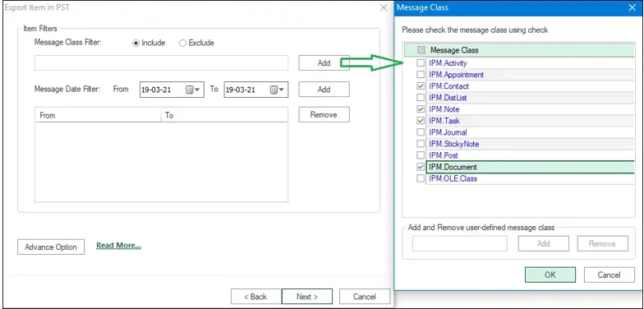The height and width of the screenshot is (309, 644).
Task: Click the user-defined message class input field
Action: (460, 243)
